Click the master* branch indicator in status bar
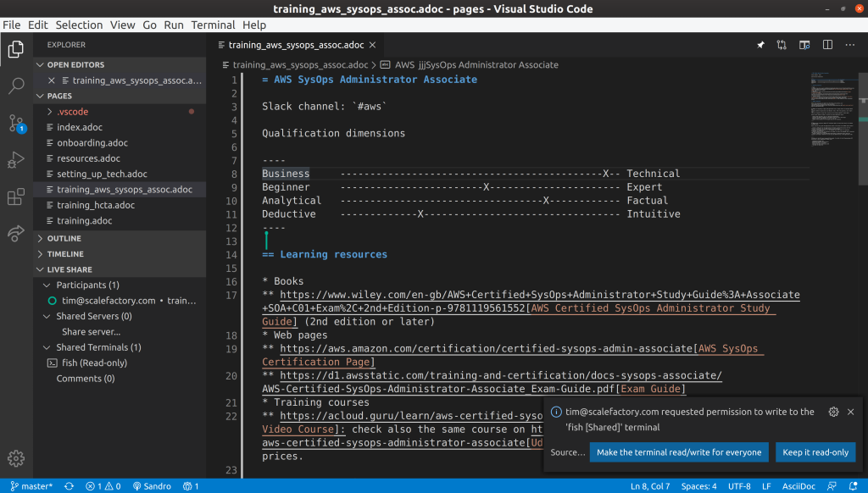868x493 pixels. (31, 486)
